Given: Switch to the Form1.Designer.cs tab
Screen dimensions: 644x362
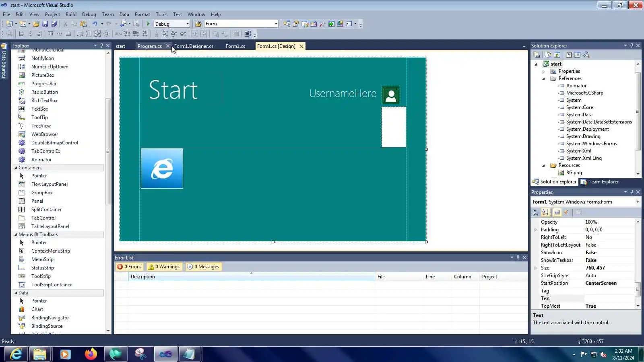Looking at the screenshot, I should point(194,46).
